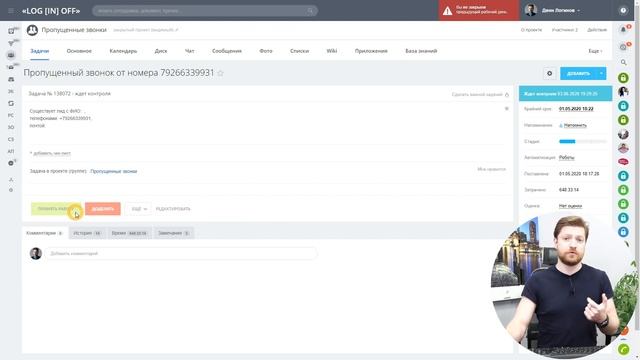Click the magnifier icon in the top search field
Screen dimensions: 640x360
coord(311,11)
